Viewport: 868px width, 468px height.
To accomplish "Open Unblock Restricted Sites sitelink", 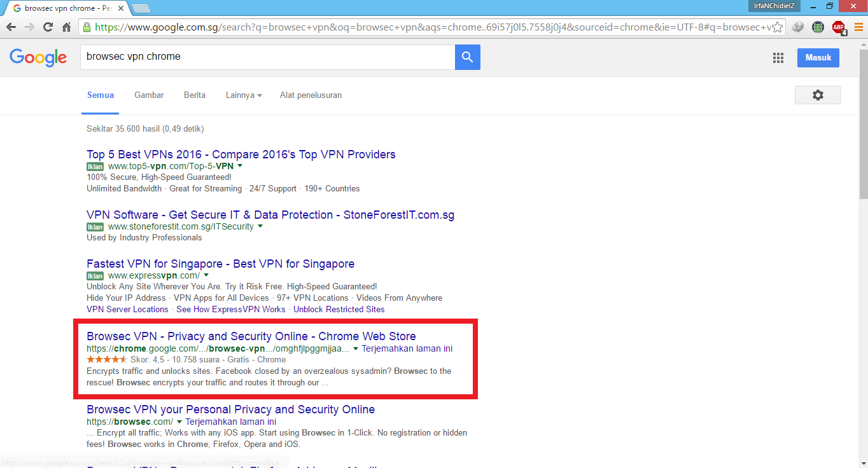I will (339, 310).
